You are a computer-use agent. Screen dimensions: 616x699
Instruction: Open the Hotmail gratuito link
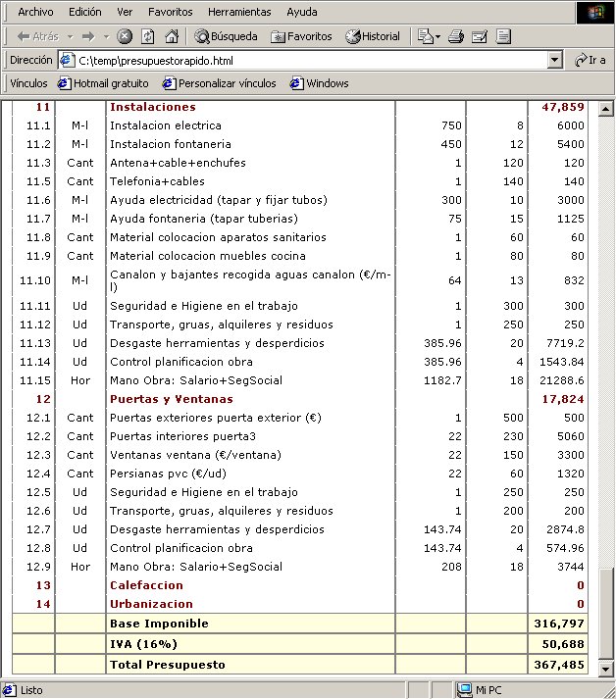pos(103,83)
